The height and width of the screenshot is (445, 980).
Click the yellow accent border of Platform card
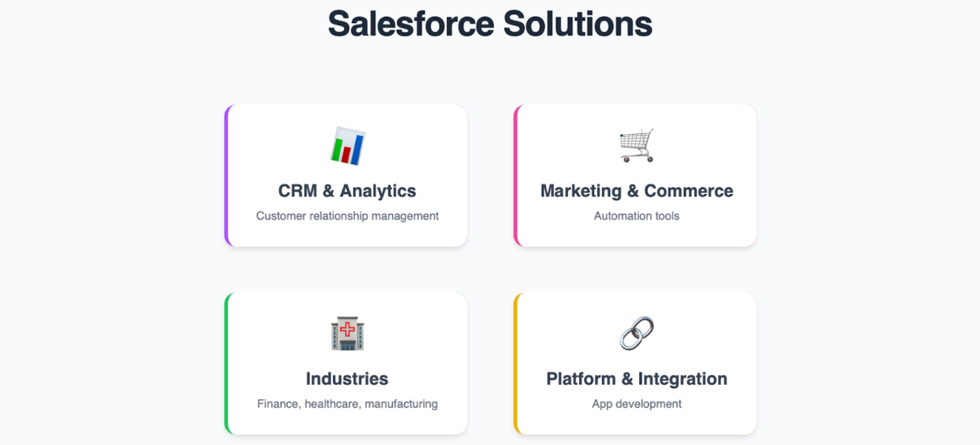pos(516,363)
